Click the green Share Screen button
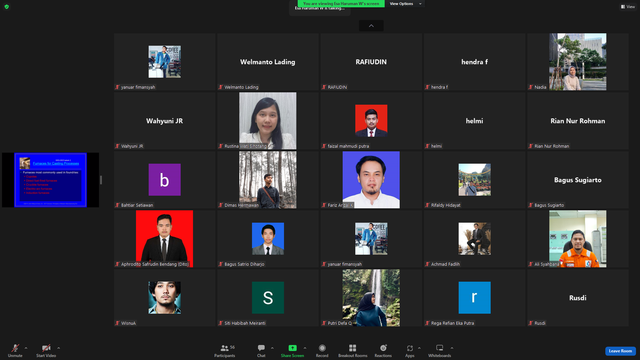 click(292, 350)
